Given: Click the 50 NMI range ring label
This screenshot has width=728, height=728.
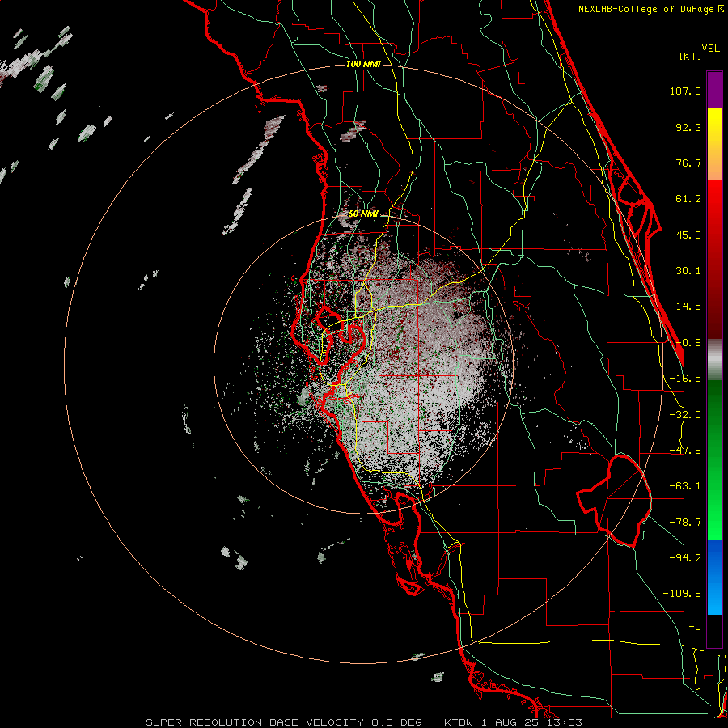Looking at the screenshot, I should pyautogui.click(x=363, y=214).
